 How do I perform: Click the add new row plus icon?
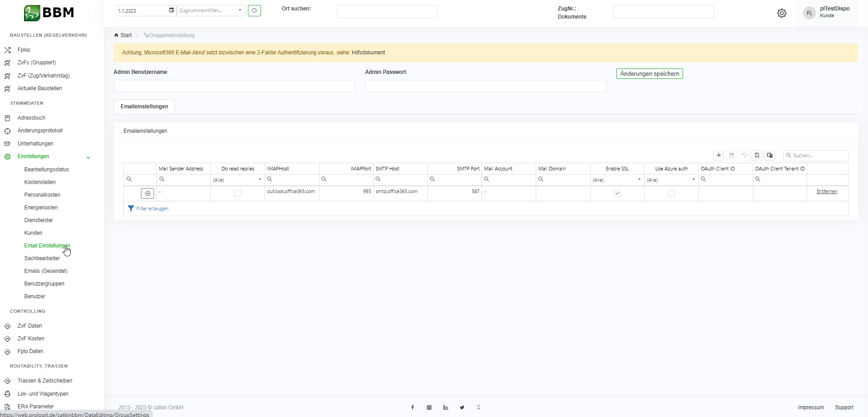point(718,155)
